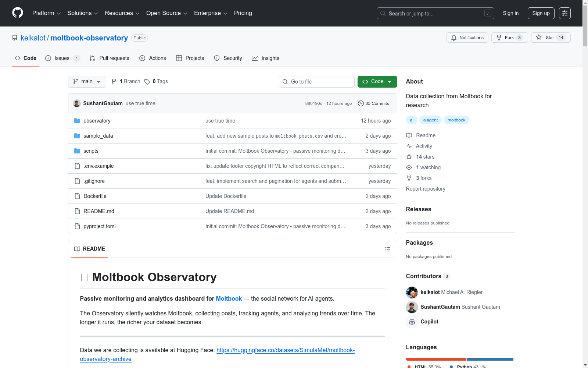Viewport: 588px width, 368px height.
Task: Click kelkalot's contributor avatar
Action: [x=412, y=292]
